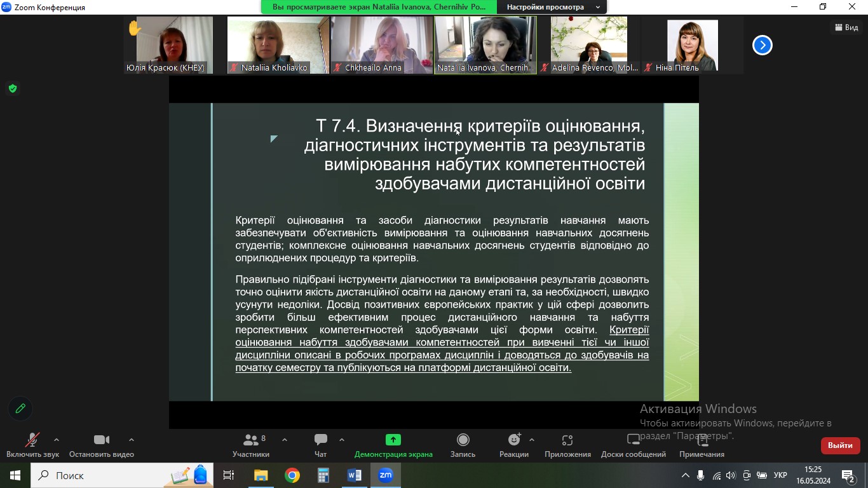Image resolution: width=868 pixels, height=488 pixels.
Task: Click the red Leave meeting button
Action: click(840, 445)
